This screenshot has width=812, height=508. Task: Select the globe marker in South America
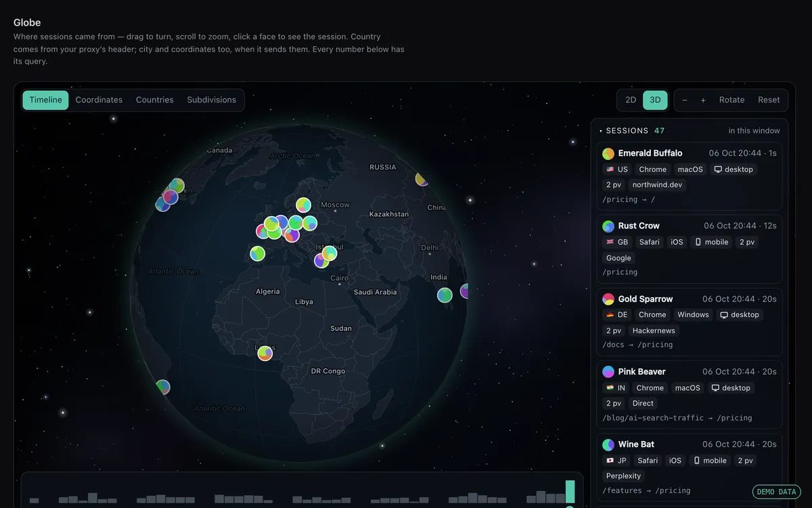pyautogui.click(x=162, y=387)
